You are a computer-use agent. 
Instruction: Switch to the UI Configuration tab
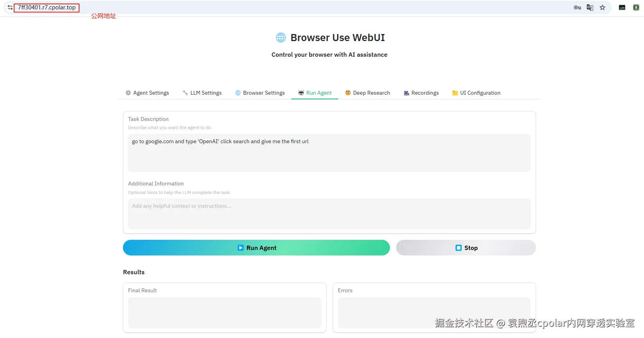tap(476, 93)
